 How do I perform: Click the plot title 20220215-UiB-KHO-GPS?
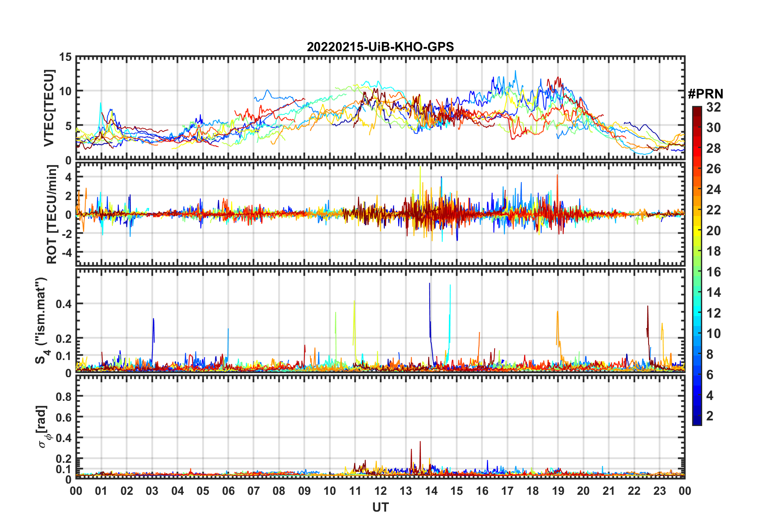[380, 47]
